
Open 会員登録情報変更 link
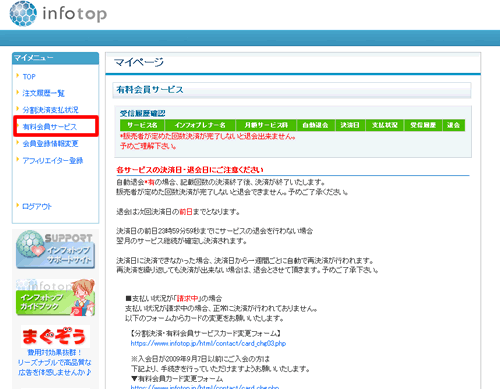[50, 144]
